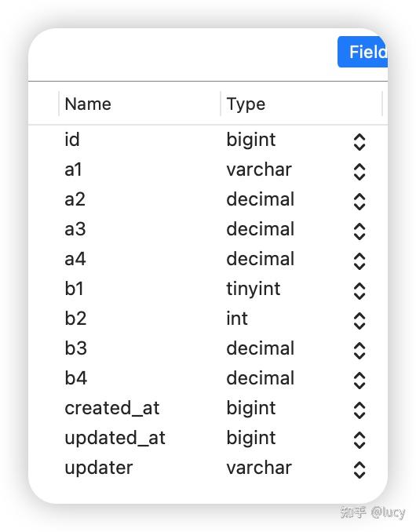
Task: Select the updater field name cell
Action: pyautogui.click(x=98, y=468)
